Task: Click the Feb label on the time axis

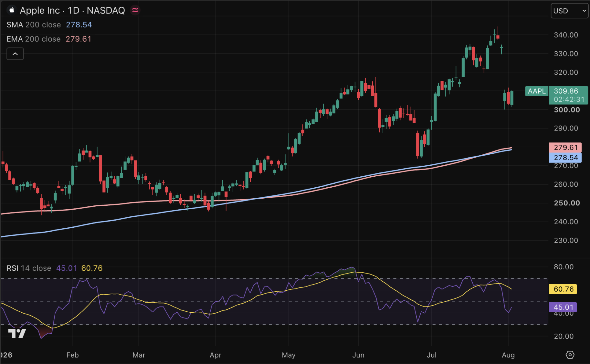Action: (x=72, y=355)
